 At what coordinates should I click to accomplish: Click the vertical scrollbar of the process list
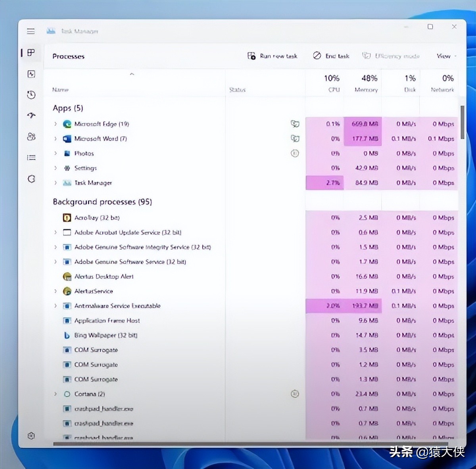click(462, 123)
